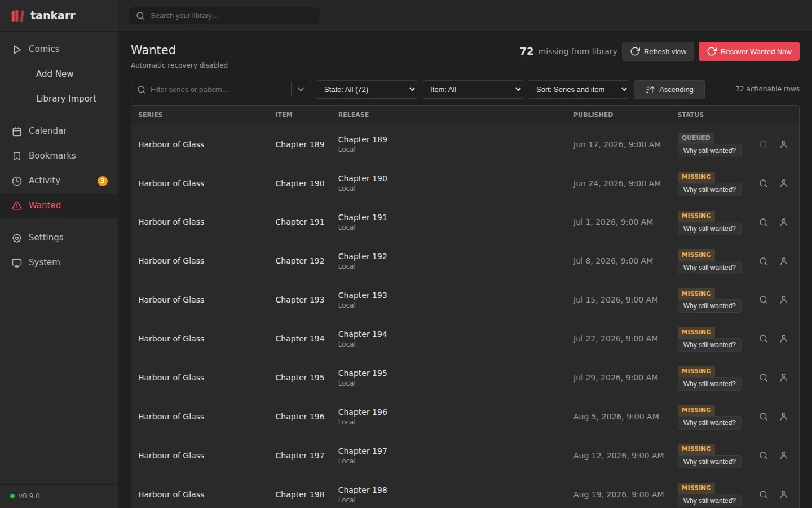Click the QUEUED status badge
The image size is (812, 508).
coord(696,138)
